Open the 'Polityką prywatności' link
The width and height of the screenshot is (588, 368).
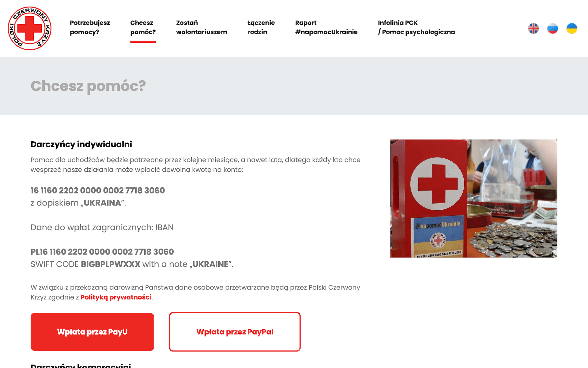click(x=116, y=297)
